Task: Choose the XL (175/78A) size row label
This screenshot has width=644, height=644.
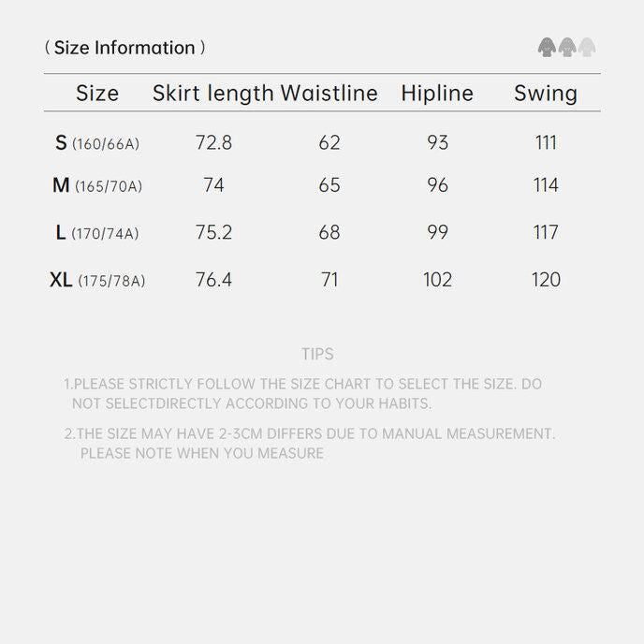Action: tap(97, 280)
